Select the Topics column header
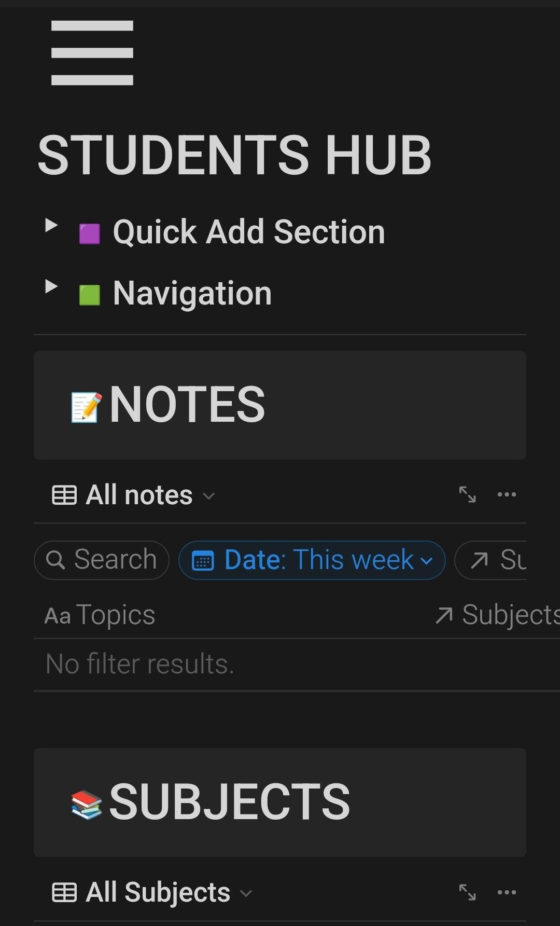The image size is (560, 926). (100, 615)
